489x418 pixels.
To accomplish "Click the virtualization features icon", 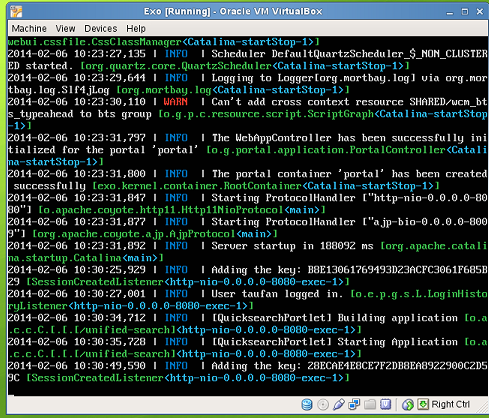I will (x=385, y=404).
